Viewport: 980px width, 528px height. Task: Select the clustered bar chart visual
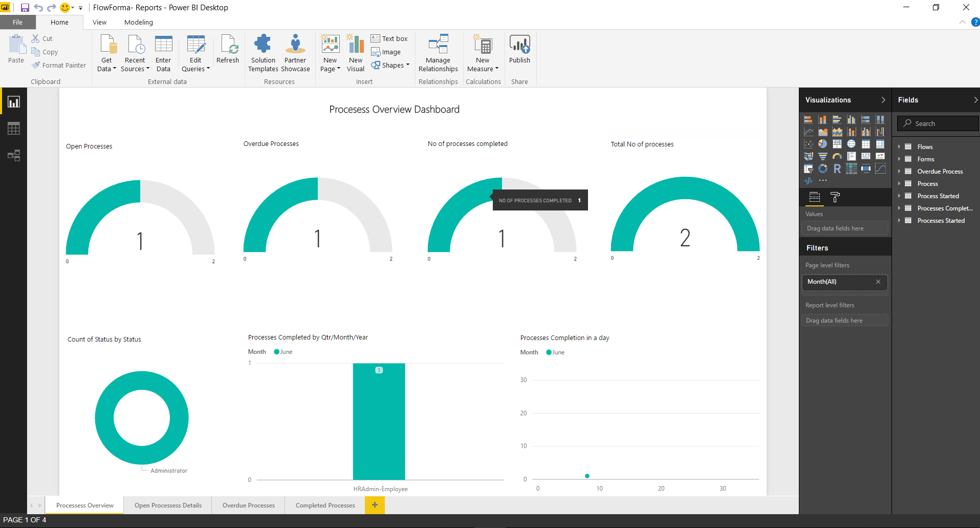[837, 119]
